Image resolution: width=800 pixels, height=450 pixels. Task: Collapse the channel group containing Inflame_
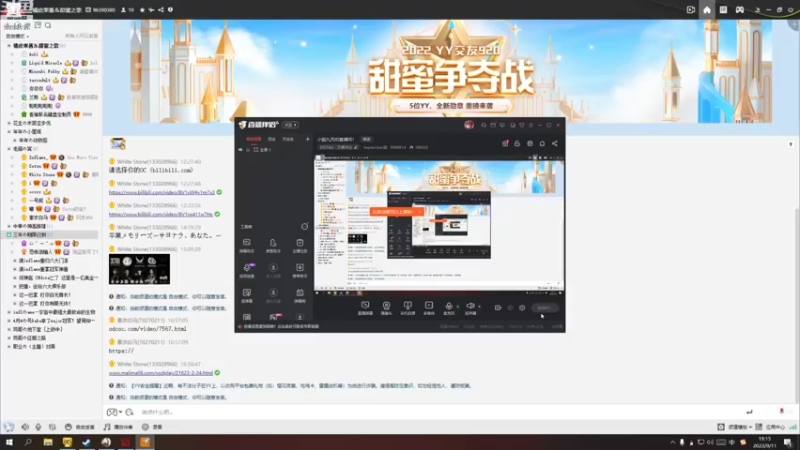tap(9, 149)
